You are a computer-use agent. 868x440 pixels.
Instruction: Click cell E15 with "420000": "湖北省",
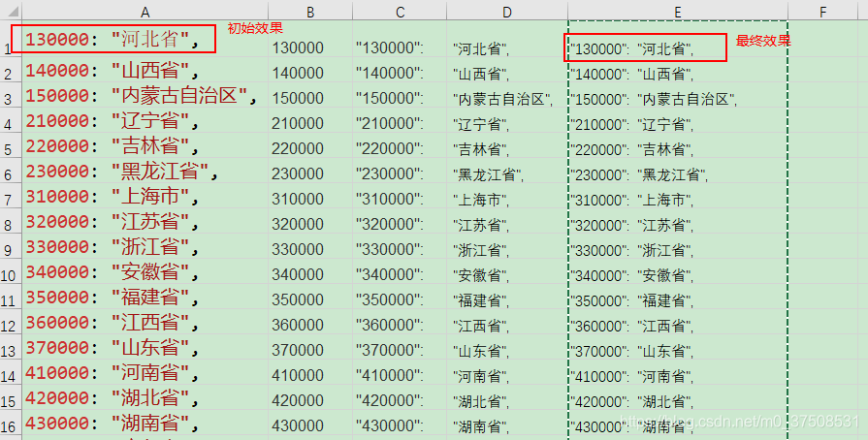tap(678, 397)
